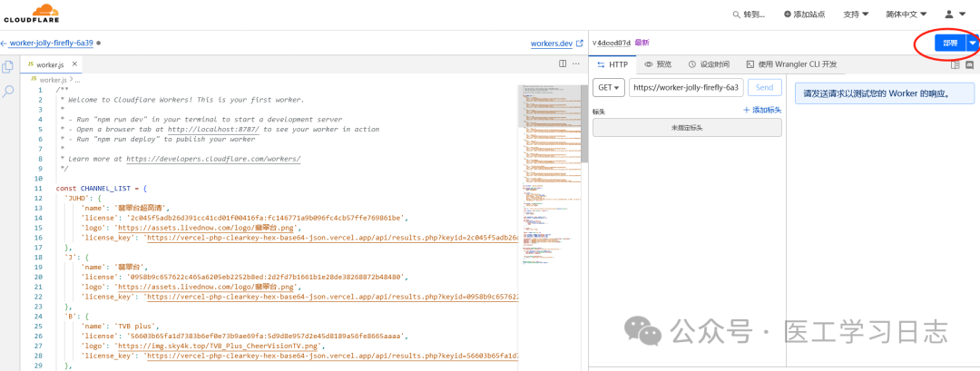Click the panel layout icon at right
The height and width of the screenshot is (371, 980).
955,64
